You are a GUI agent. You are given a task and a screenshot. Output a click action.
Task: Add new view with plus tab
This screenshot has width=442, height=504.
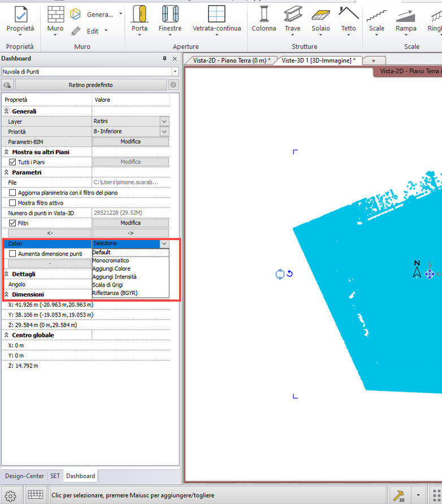pos(373,60)
